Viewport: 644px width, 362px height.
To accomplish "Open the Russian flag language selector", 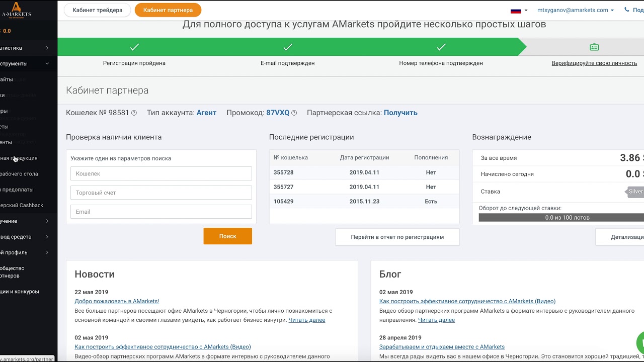I will point(519,10).
